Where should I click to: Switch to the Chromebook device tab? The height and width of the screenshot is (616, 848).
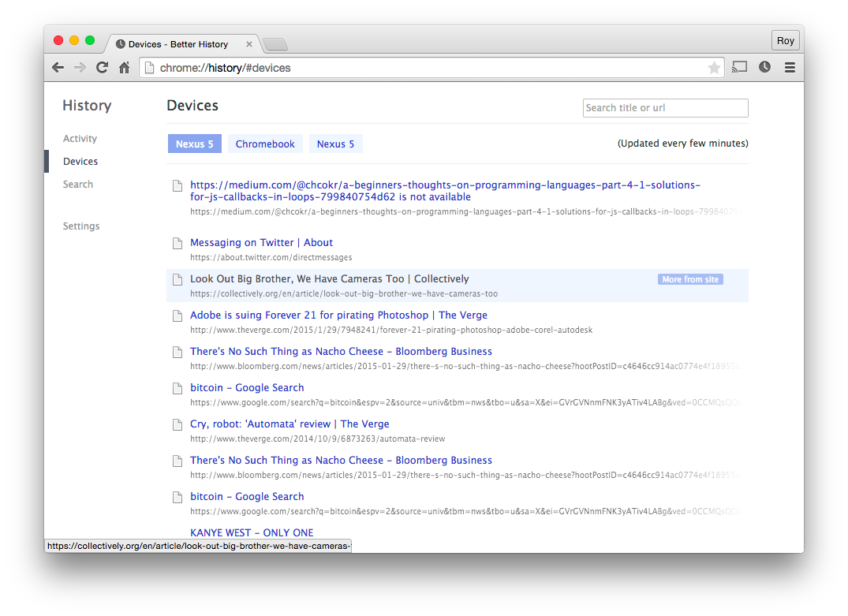tap(265, 144)
